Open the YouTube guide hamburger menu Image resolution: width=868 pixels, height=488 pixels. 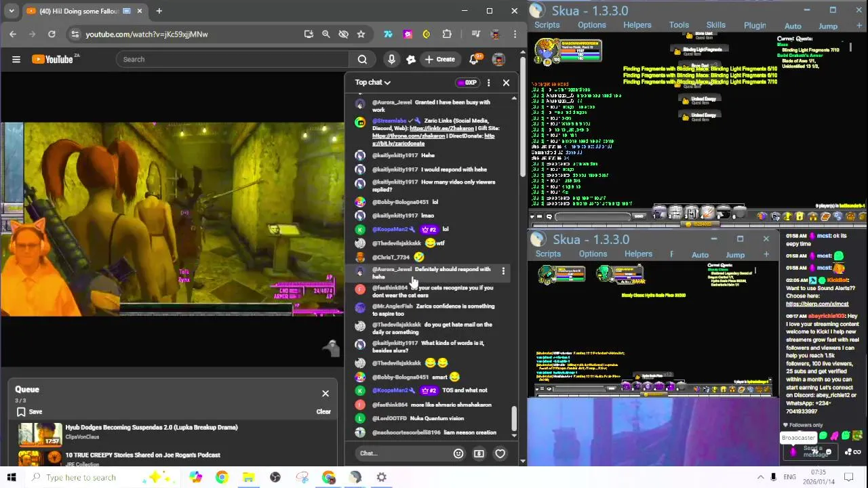pyautogui.click(x=16, y=59)
